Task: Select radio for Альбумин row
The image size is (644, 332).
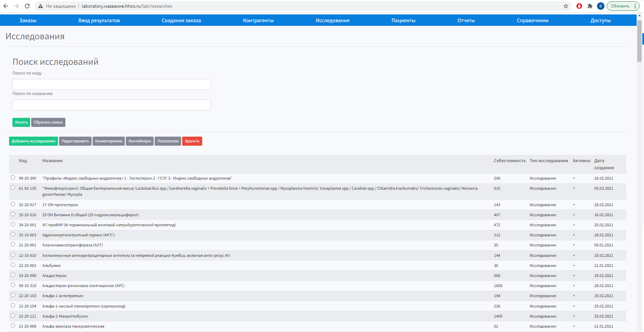Action: 13,265
